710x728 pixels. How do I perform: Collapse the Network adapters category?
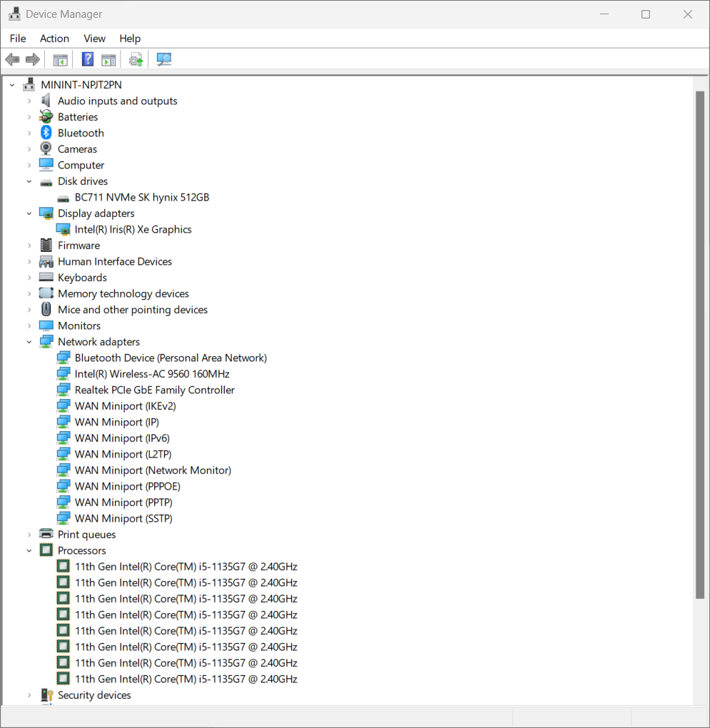coord(29,342)
